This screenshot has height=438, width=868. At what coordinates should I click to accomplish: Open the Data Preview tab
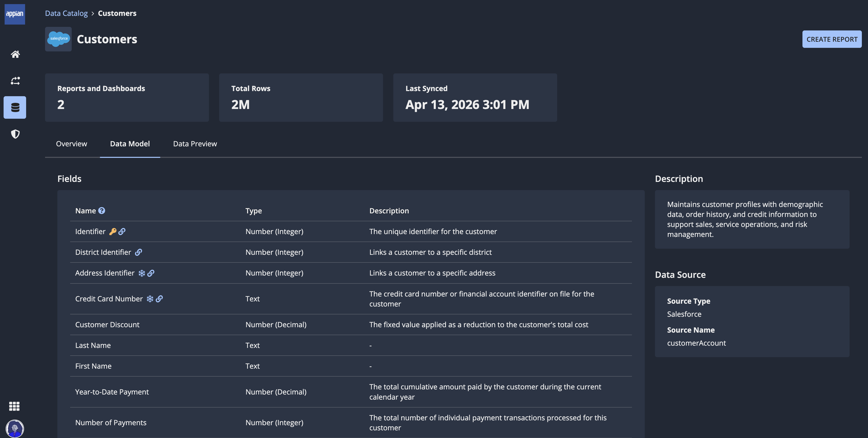coord(195,144)
